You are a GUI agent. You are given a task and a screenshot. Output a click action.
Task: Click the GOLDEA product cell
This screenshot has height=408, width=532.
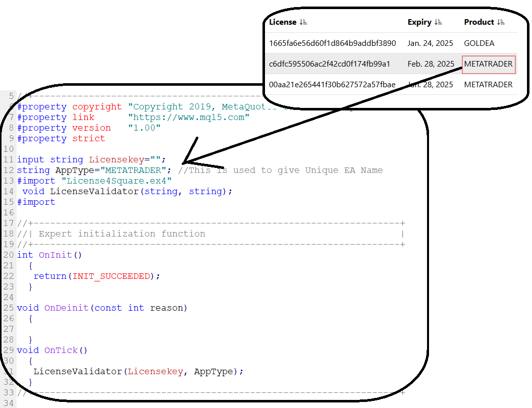tap(479, 43)
